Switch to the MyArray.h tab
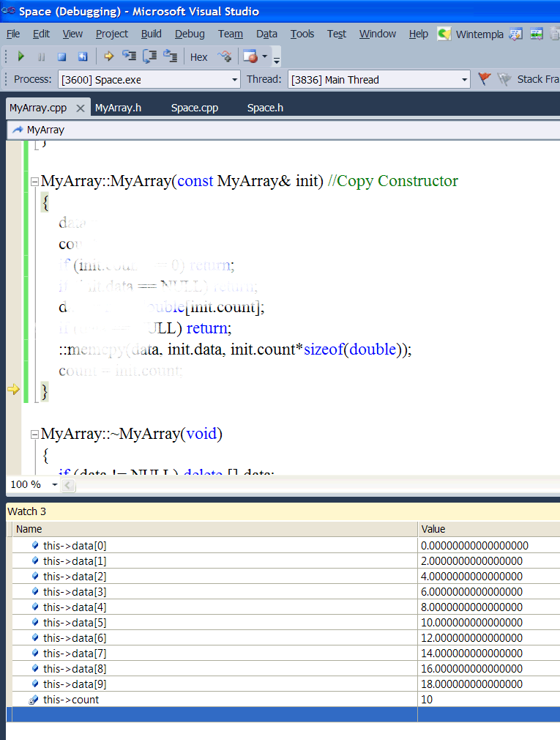Image resolution: width=560 pixels, height=740 pixels. (119, 108)
